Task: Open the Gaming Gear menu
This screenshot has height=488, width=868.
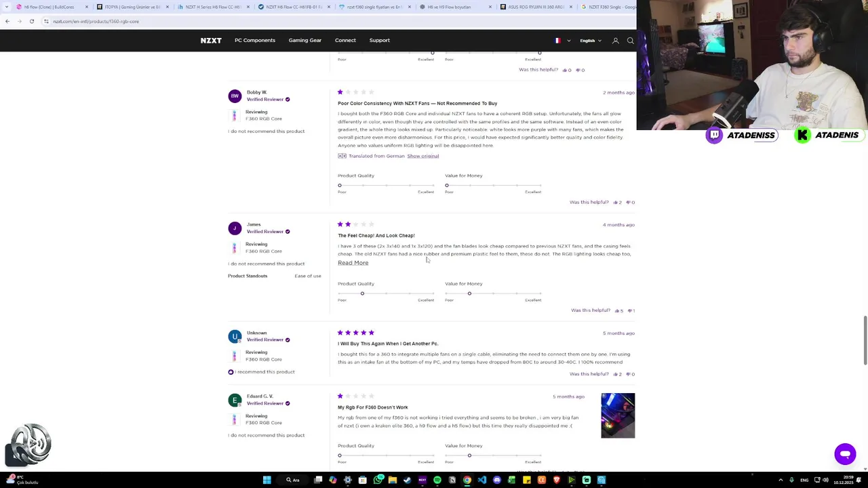Action: (x=305, y=41)
